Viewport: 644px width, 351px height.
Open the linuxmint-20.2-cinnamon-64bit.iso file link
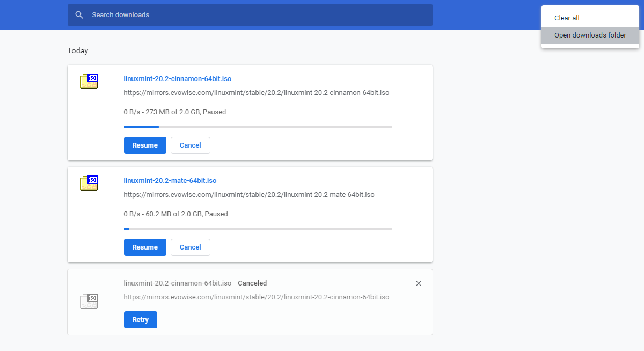coord(177,79)
